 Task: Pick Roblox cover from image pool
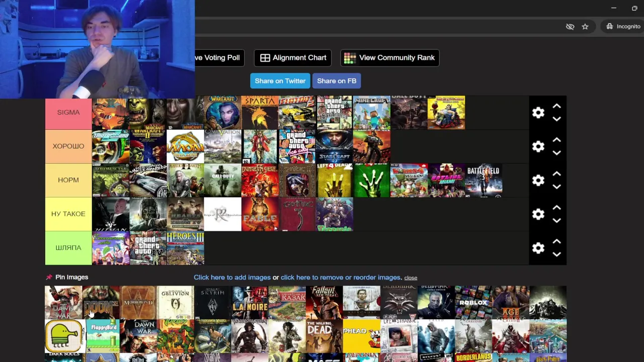pos(473,303)
